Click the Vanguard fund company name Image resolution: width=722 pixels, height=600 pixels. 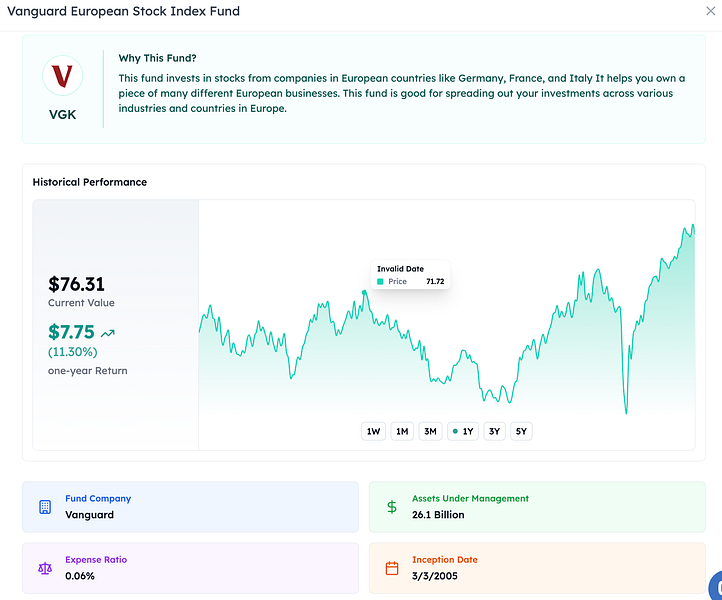(90, 515)
